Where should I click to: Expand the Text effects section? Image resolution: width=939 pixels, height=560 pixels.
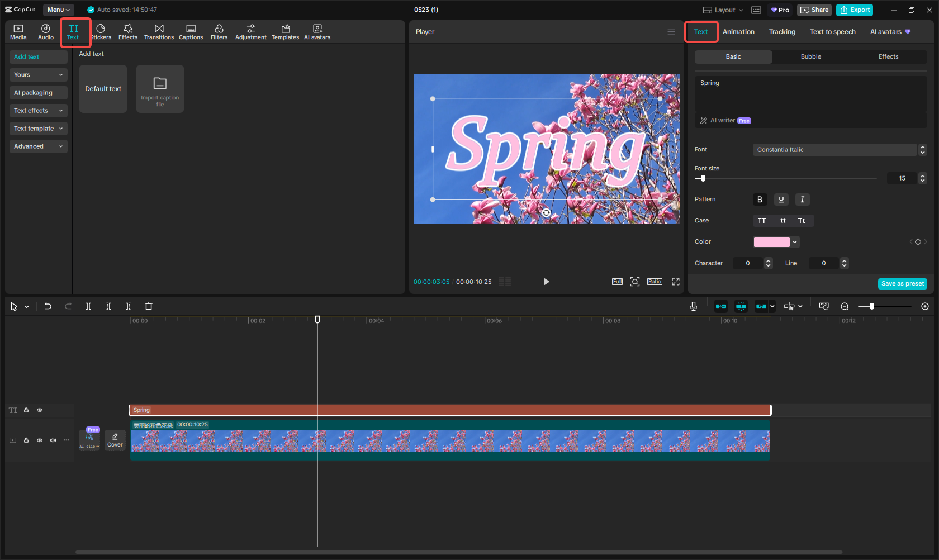(x=38, y=110)
